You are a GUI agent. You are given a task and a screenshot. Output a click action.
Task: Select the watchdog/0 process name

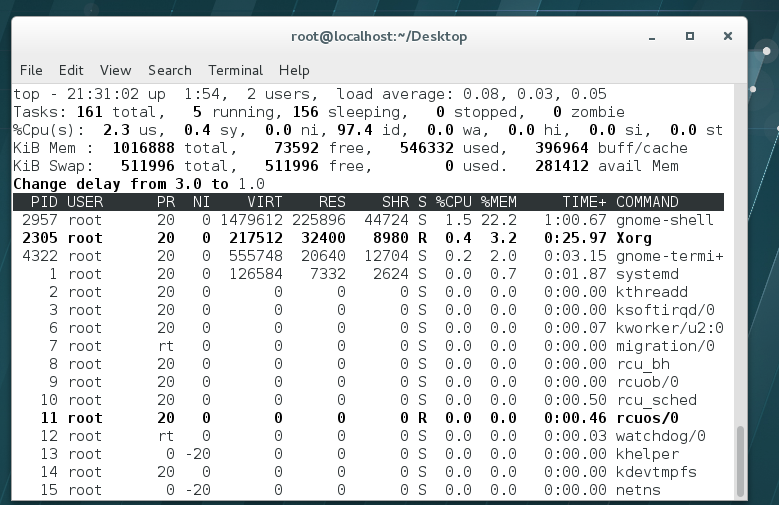(661, 436)
